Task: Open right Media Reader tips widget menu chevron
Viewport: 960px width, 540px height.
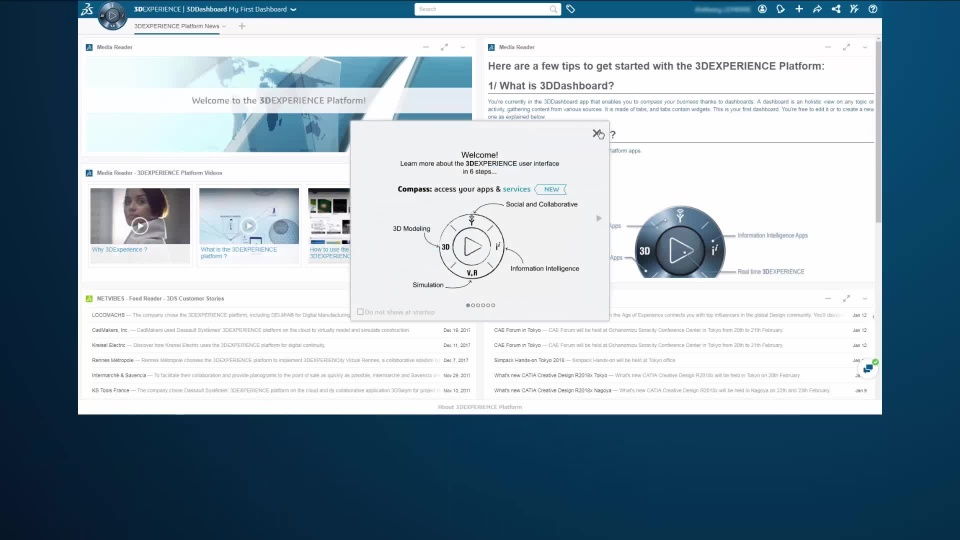Action: coord(864,47)
